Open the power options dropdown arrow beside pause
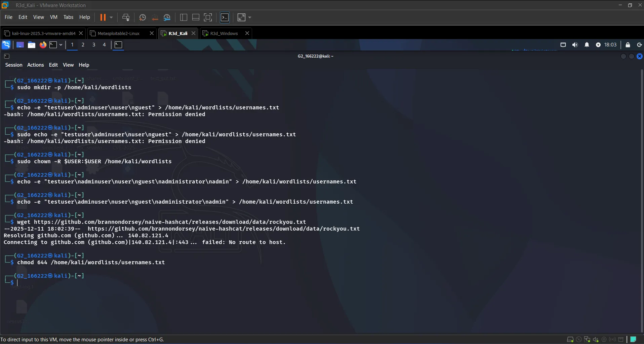The height and width of the screenshot is (344, 644). (111, 17)
